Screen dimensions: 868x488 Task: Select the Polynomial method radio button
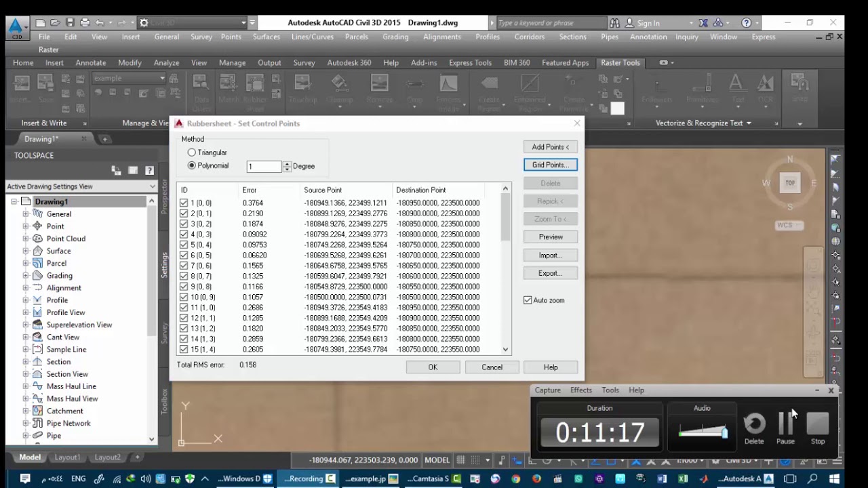pyautogui.click(x=192, y=165)
